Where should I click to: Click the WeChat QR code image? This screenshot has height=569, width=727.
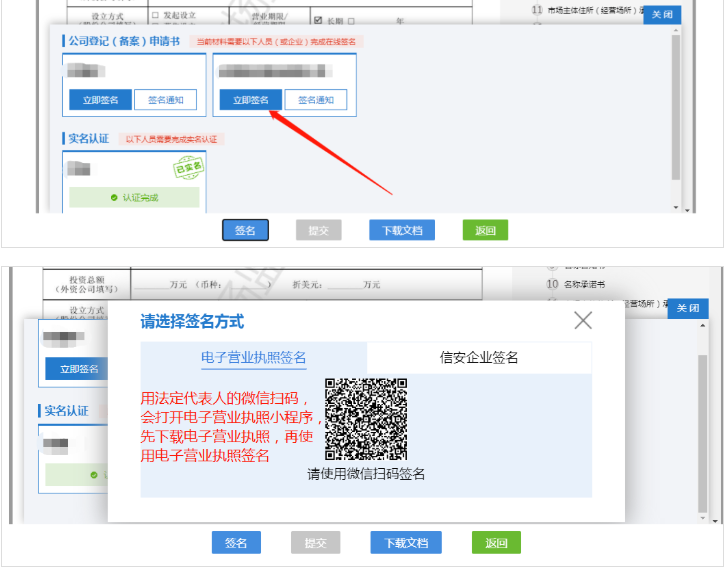366,418
